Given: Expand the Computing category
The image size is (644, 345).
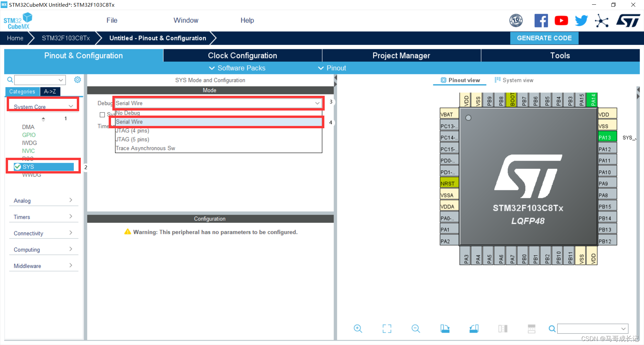Looking at the screenshot, I should click(x=44, y=250).
